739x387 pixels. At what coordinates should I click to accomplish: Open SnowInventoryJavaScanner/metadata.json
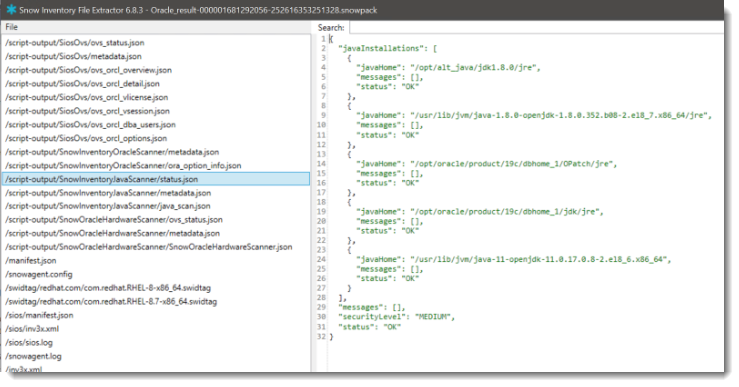click(108, 193)
